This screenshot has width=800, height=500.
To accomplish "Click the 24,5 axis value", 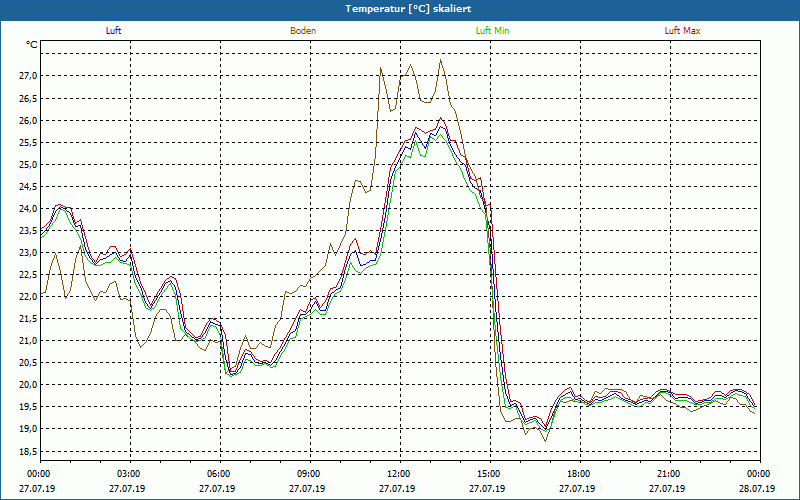I will click(x=28, y=186).
